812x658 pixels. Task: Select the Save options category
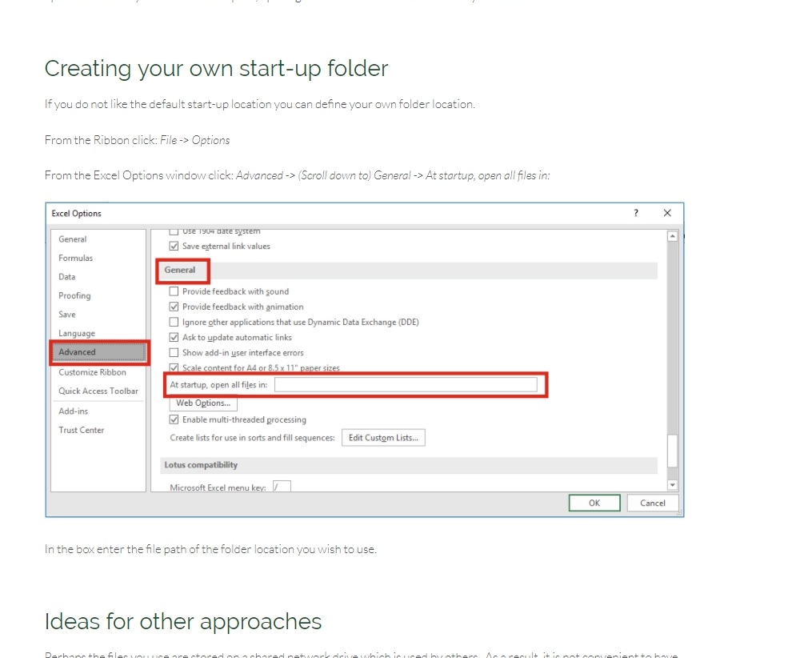[x=67, y=315]
